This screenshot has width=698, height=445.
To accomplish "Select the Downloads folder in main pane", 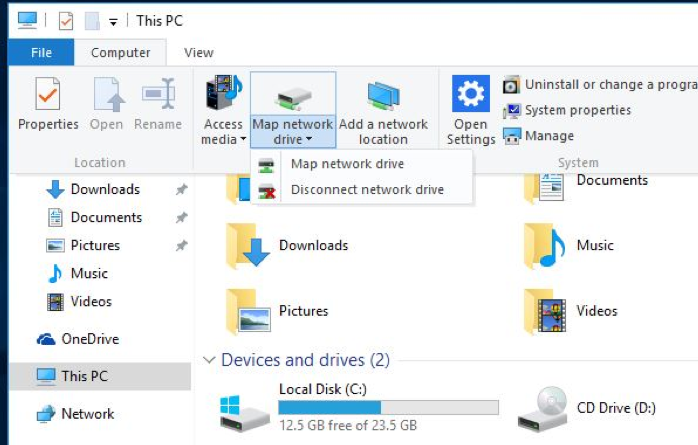I will (287, 246).
